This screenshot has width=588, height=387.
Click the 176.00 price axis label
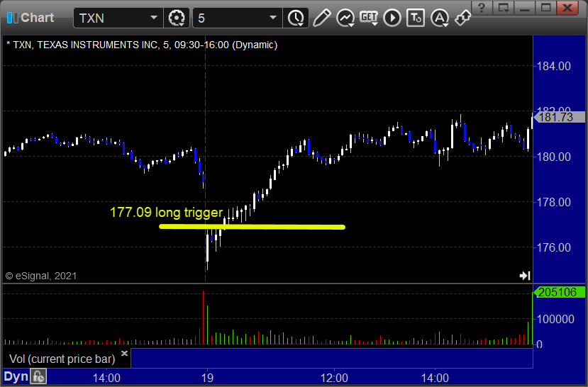click(553, 247)
